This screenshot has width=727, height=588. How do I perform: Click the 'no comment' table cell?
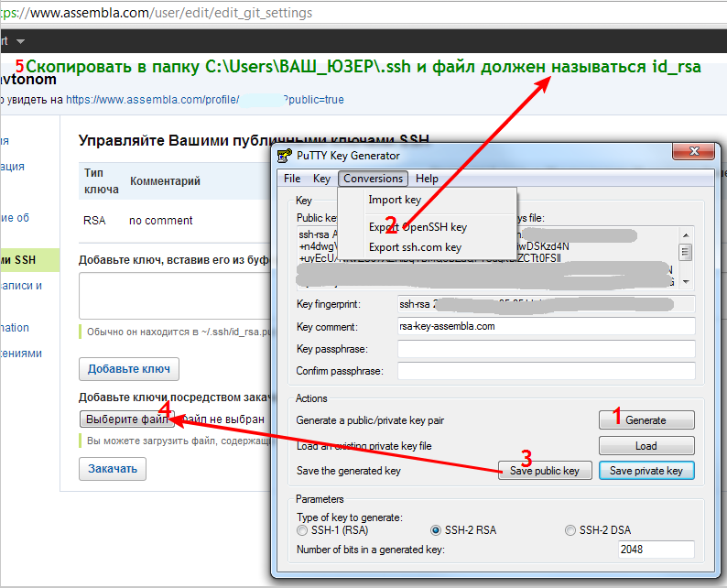(x=160, y=220)
